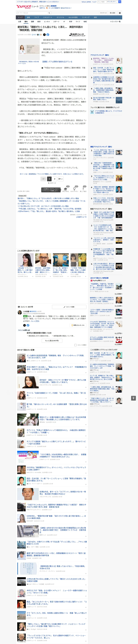This screenshot has width=138, height=644.
Task: Open Yahoo! JAPAN link at top right
Action: point(86,2)
